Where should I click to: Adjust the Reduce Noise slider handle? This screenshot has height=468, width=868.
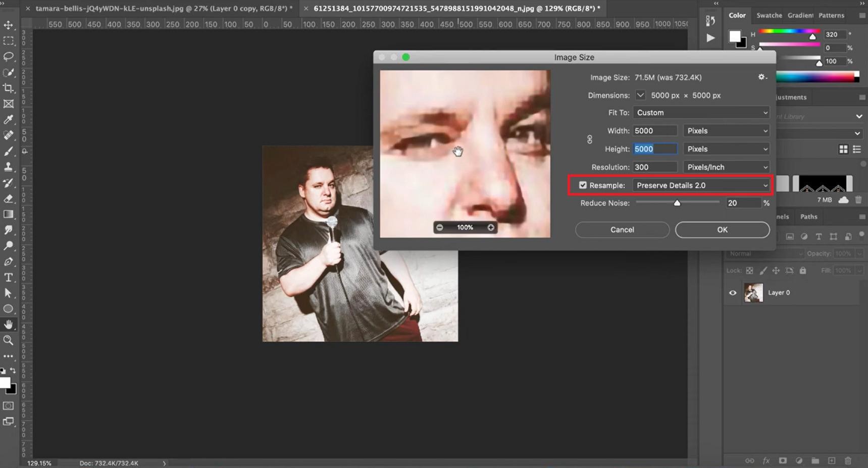pyautogui.click(x=677, y=203)
